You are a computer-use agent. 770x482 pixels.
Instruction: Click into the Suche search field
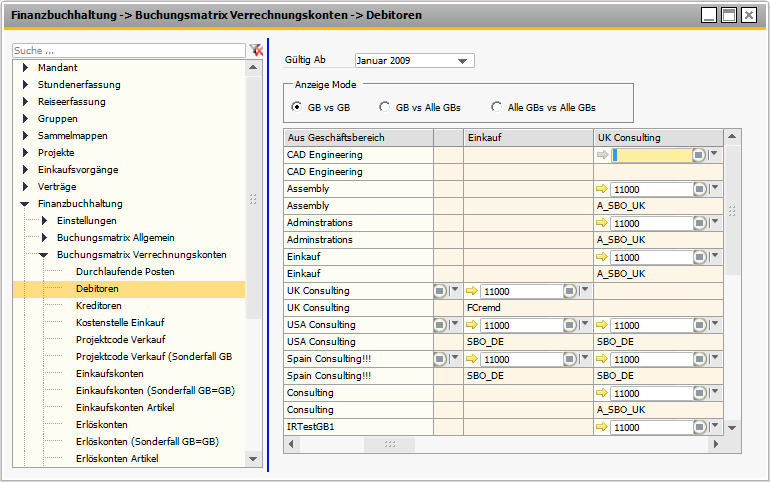128,50
